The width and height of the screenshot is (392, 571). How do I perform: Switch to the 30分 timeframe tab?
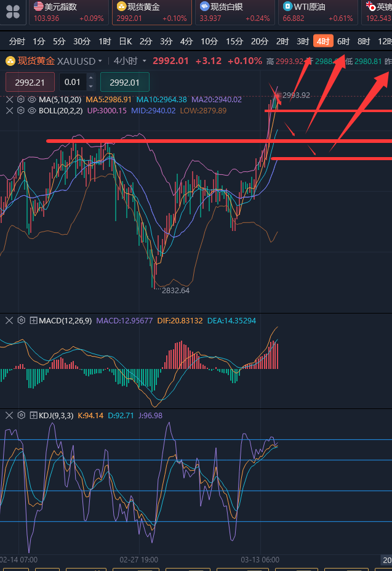(x=81, y=41)
